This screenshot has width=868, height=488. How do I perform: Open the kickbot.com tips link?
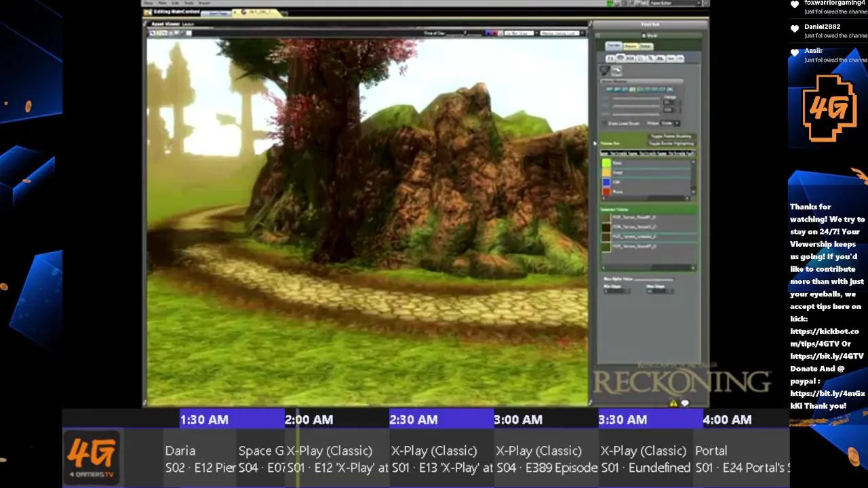point(825,338)
